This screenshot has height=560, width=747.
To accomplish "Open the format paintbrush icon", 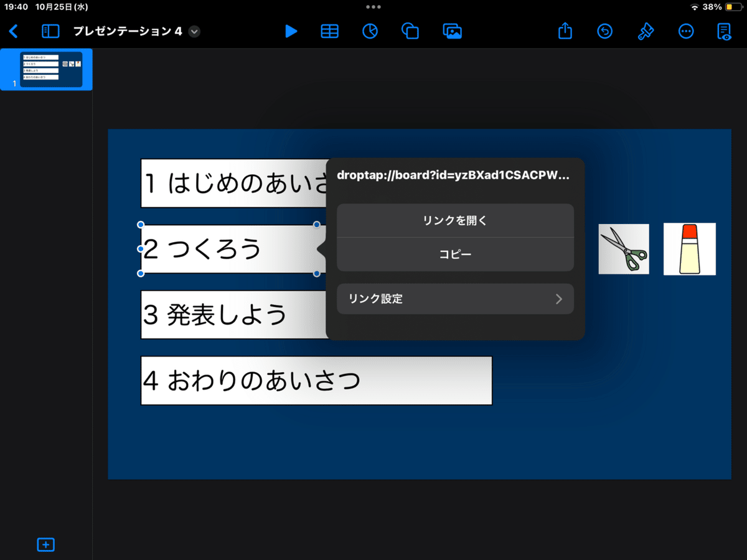I will coord(646,31).
